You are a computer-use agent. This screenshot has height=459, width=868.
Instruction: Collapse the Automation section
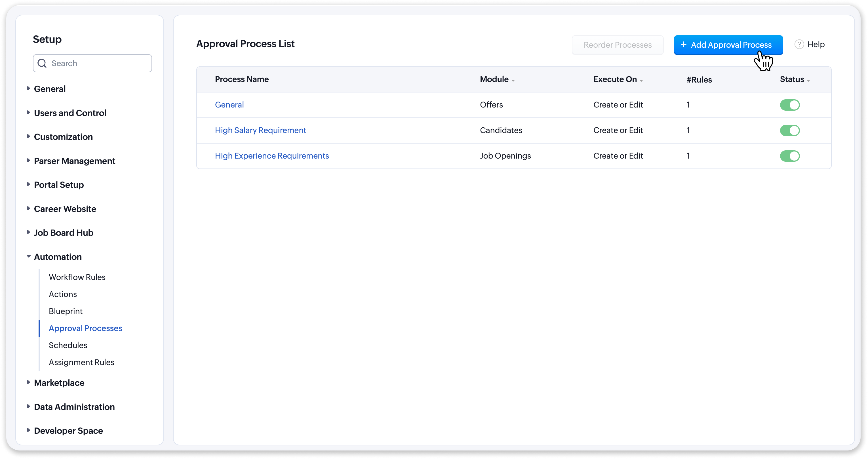(x=29, y=256)
